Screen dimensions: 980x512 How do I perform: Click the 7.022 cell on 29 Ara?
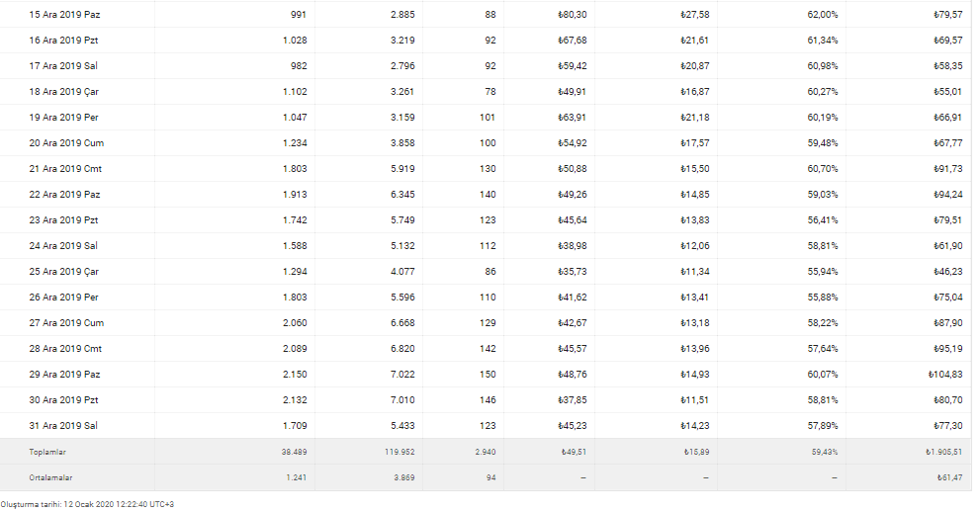402,375
